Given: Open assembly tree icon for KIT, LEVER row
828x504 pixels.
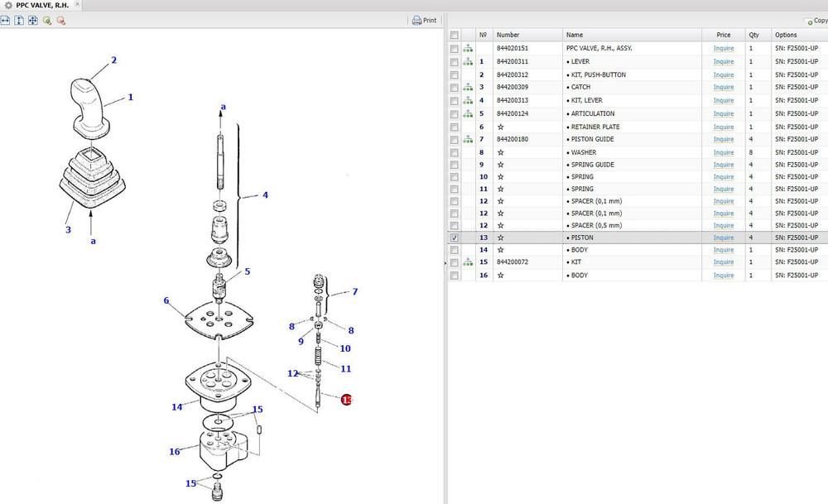Looking at the screenshot, I should pyautogui.click(x=468, y=100).
